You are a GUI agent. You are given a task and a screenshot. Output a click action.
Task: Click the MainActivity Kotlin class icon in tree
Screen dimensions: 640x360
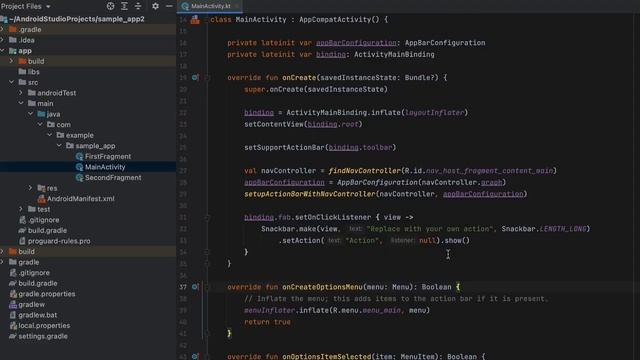pyautogui.click(x=79, y=167)
